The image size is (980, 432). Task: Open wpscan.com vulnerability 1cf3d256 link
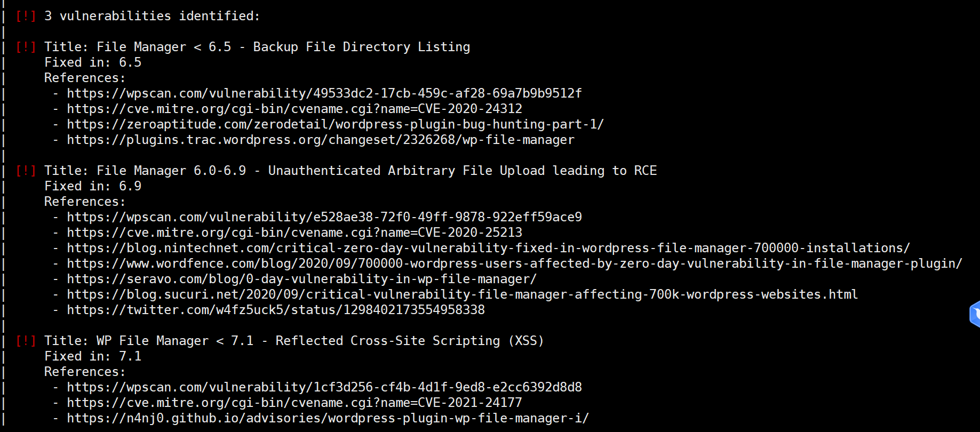click(x=324, y=387)
